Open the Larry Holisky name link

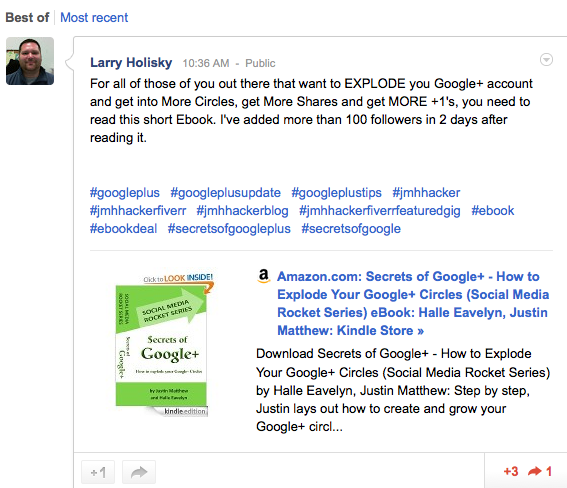coord(131,63)
